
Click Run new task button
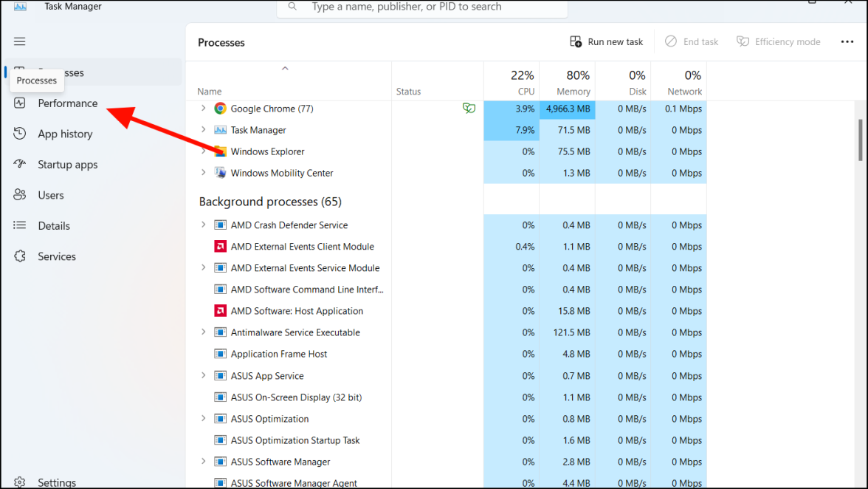coord(607,42)
